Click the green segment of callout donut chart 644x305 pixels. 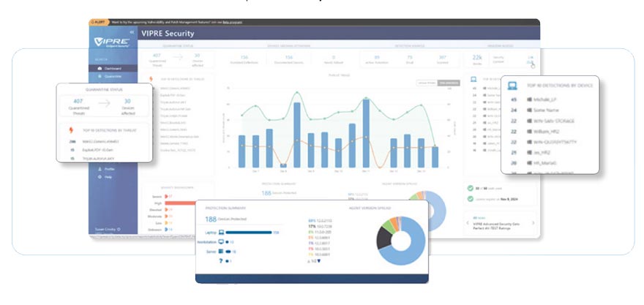coord(388,226)
